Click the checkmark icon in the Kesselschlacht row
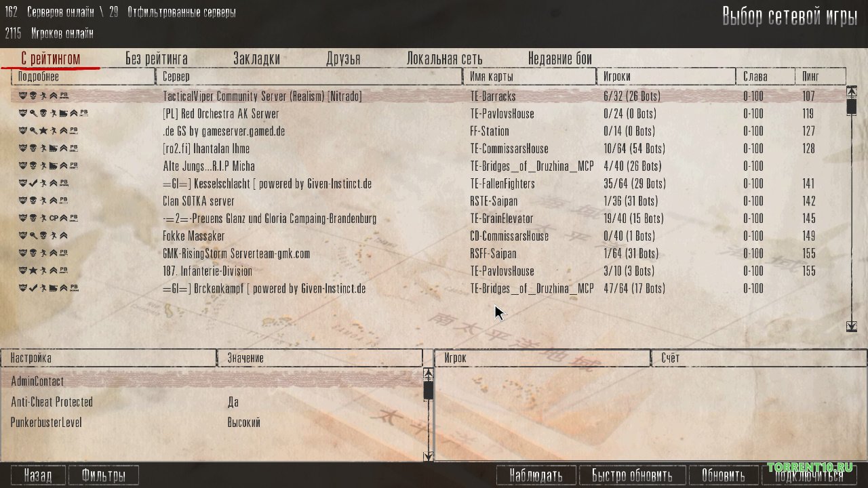The height and width of the screenshot is (488, 868). click(33, 184)
